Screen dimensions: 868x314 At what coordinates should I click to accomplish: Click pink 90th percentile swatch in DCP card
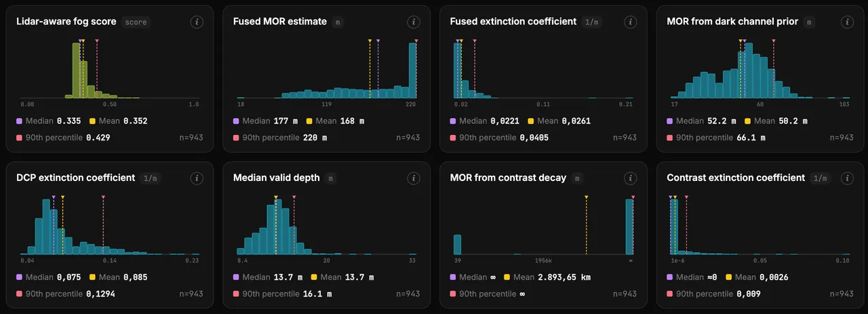[x=19, y=294]
